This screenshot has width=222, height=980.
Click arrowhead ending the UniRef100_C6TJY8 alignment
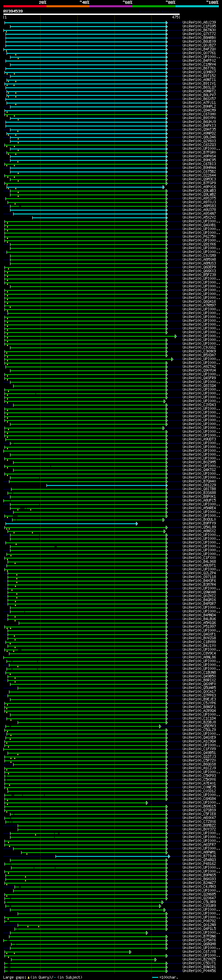point(130,951)
